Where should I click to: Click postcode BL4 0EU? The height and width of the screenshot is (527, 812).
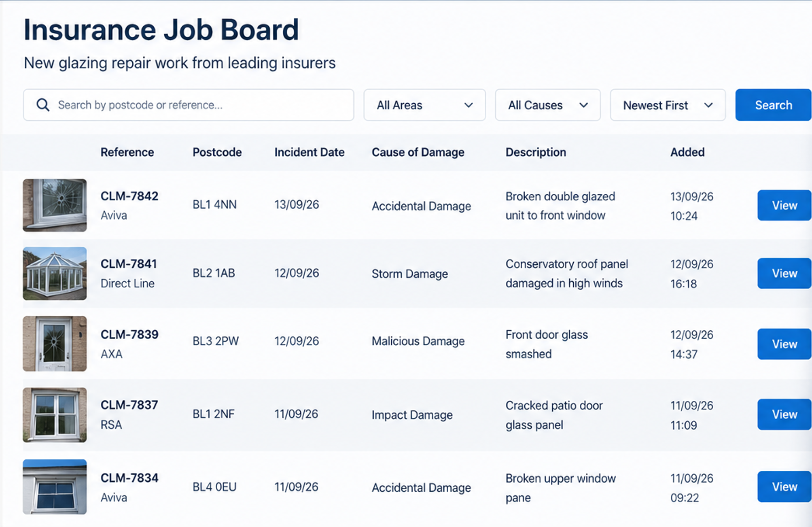[x=214, y=487]
